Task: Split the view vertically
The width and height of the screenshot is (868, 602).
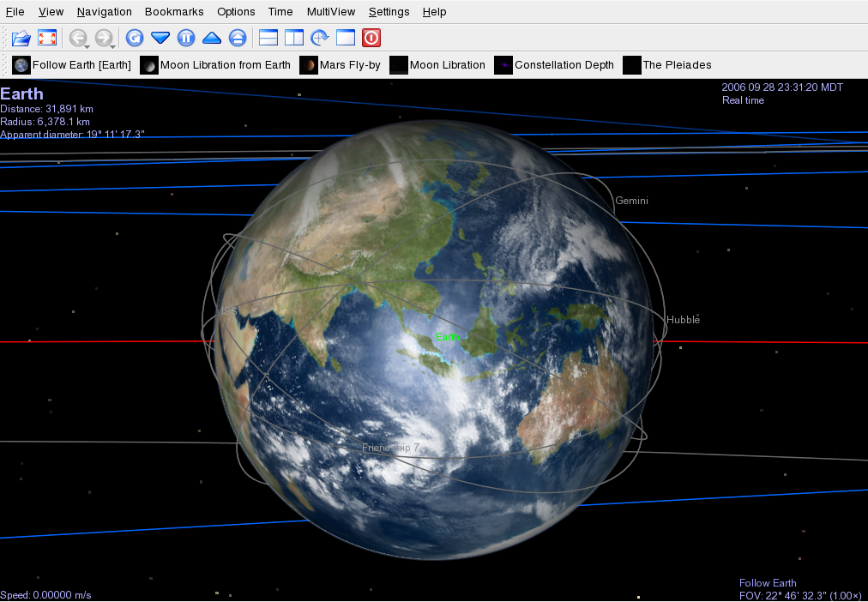Action: [294, 39]
